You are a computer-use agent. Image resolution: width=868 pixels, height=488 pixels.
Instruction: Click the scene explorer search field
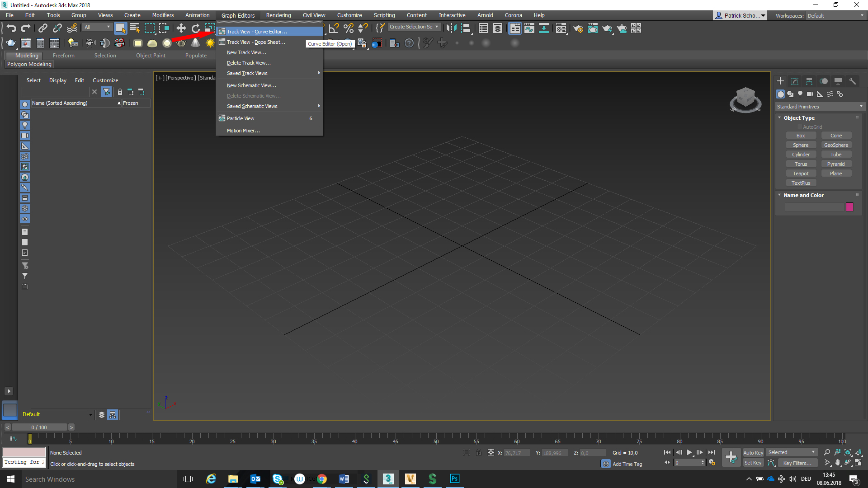click(x=55, y=92)
